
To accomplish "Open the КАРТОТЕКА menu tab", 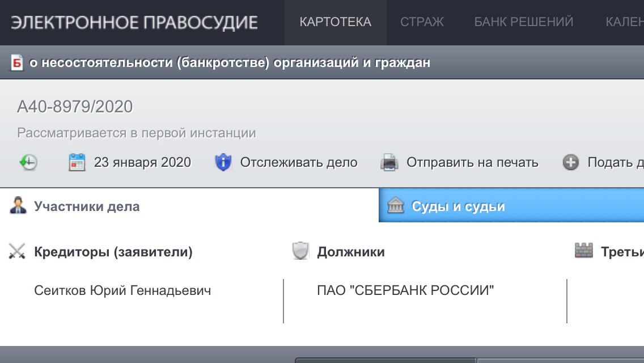I will [335, 22].
